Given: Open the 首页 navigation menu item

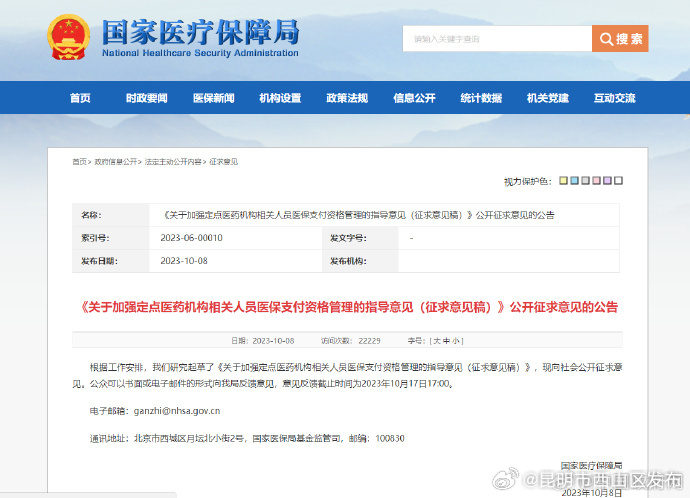Looking at the screenshot, I should tap(80, 98).
